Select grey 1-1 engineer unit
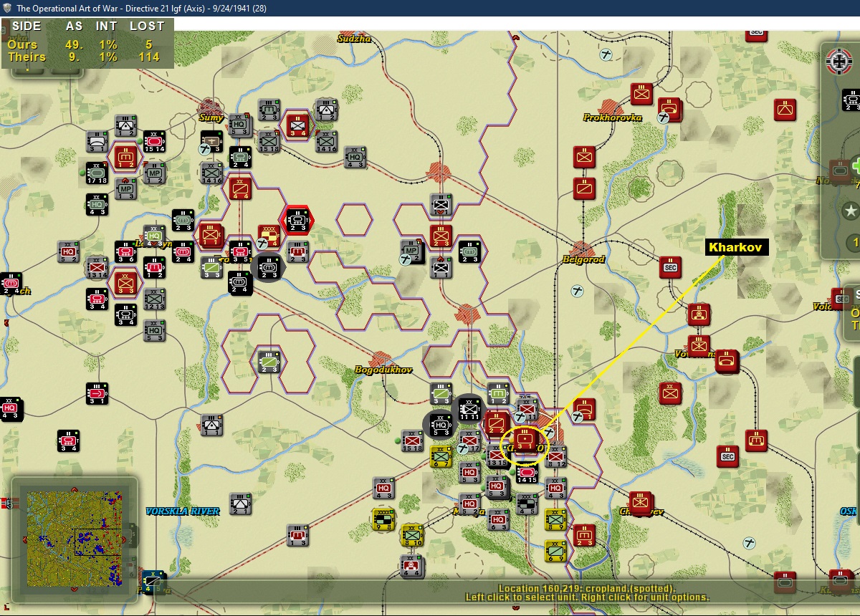Screen dimensions: 860x616 (211, 425)
